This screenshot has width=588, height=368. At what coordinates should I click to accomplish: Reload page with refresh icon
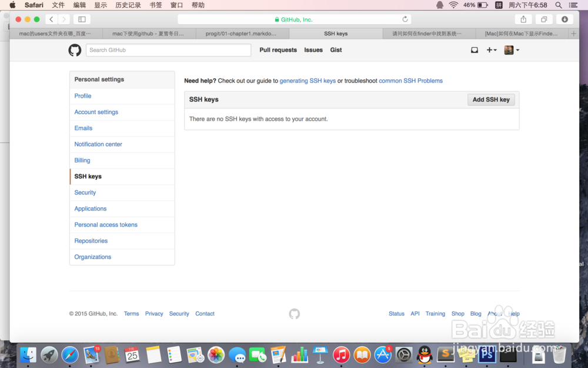pyautogui.click(x=405, y=19)
